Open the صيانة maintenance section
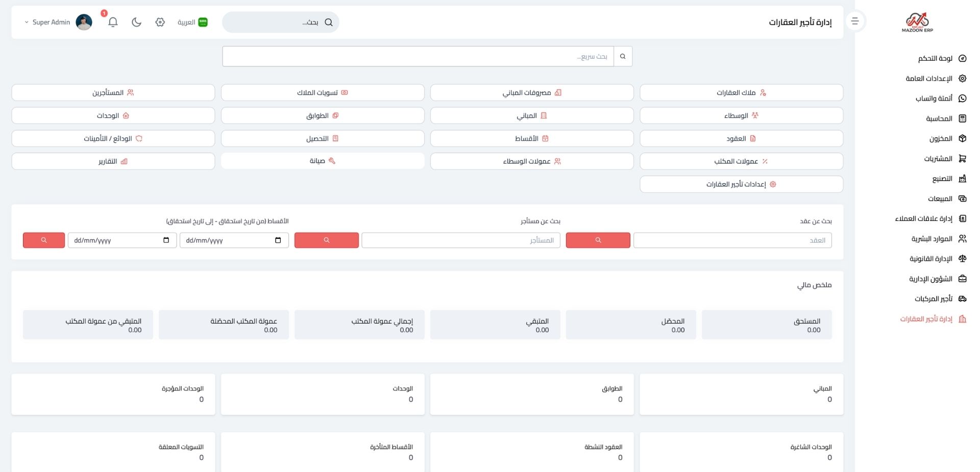Viewport: 980px width, 472px height. pyautogui.click(x=322, y=161)
